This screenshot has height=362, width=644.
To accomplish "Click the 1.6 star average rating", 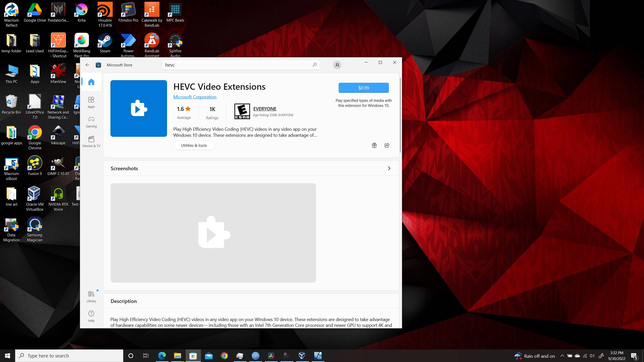I will point(184,112).
